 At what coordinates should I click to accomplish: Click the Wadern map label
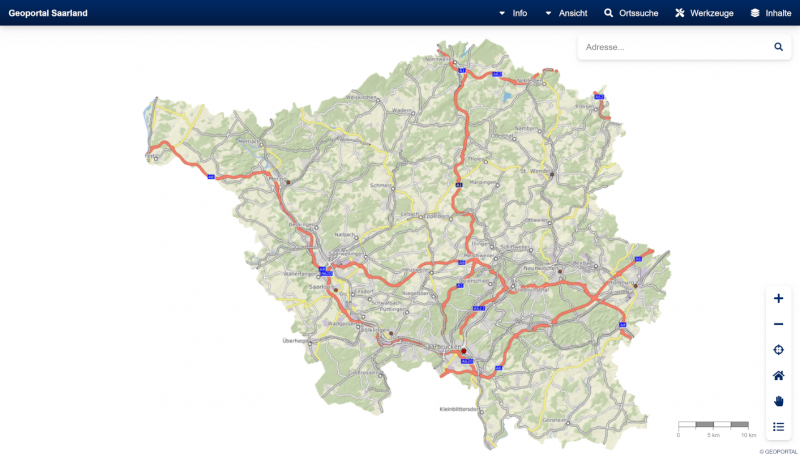pyautogui.click(x=402, y=110)
